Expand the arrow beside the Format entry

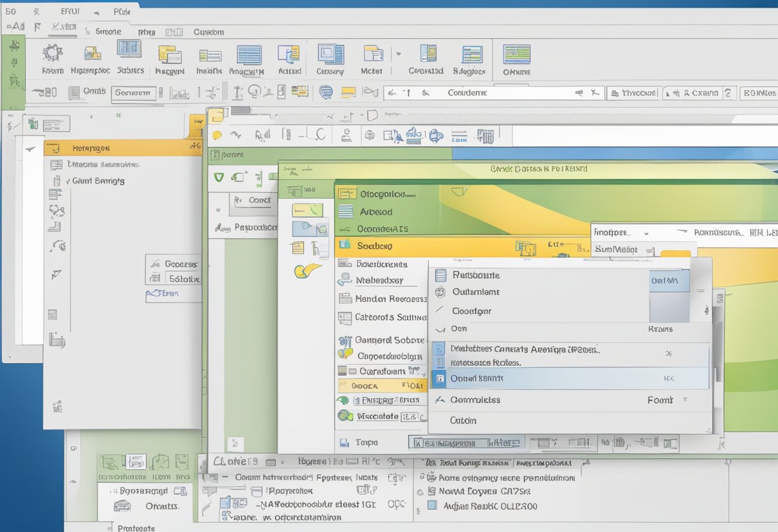[685, 400]
